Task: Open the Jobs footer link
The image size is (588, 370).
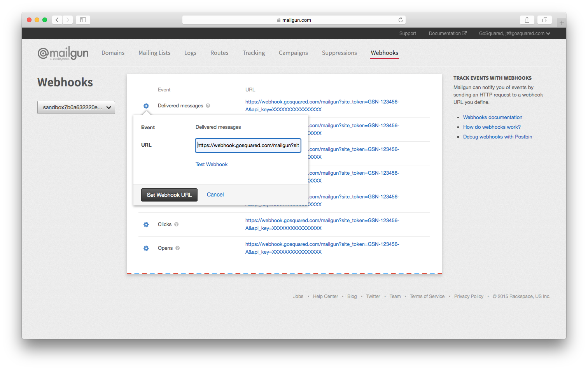Action: pyautogui.click(x=298, y=296)
